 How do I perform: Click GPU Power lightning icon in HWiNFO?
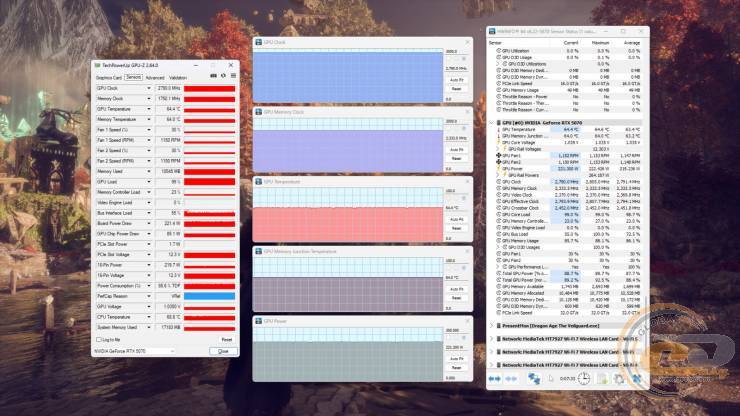[x=498, y=169]
